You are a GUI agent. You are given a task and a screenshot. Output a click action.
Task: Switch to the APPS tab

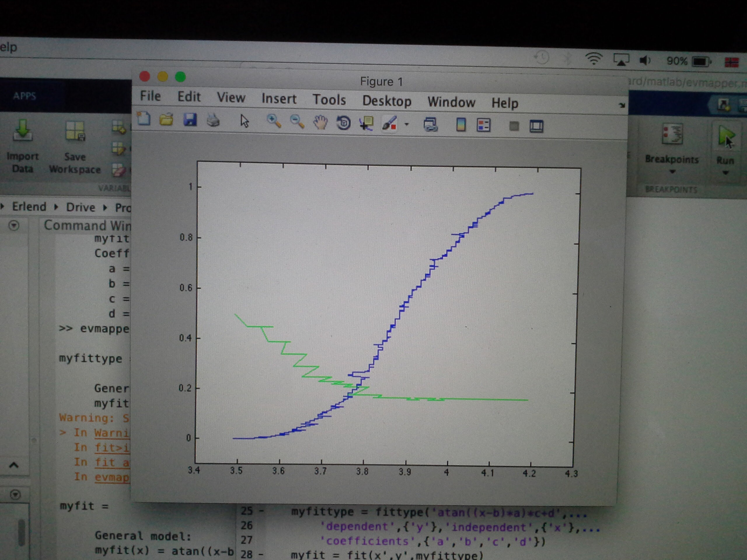click(x=25, y=96)
